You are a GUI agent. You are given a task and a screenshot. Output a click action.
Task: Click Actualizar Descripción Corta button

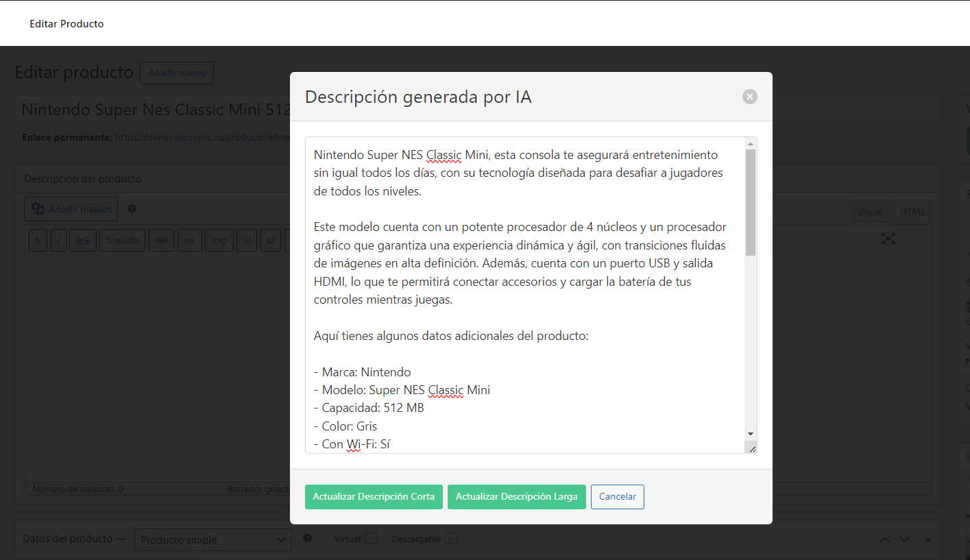click(374, 497)
